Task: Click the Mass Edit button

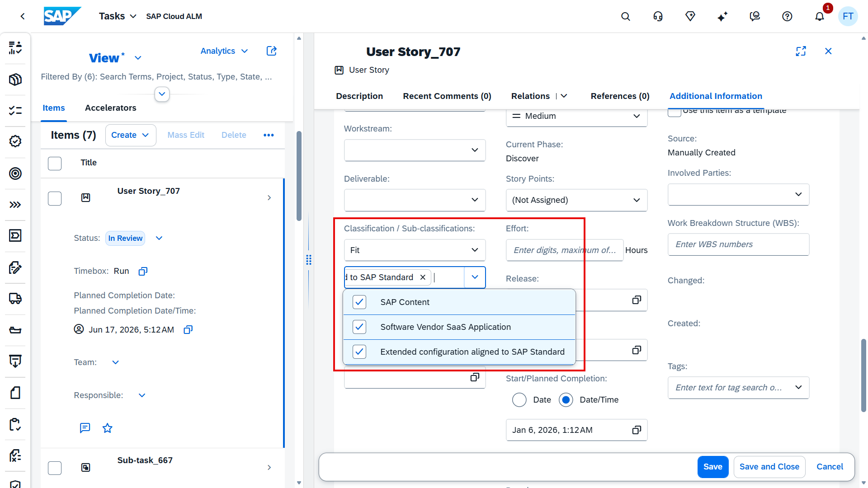Action: [x=186, y=135]
